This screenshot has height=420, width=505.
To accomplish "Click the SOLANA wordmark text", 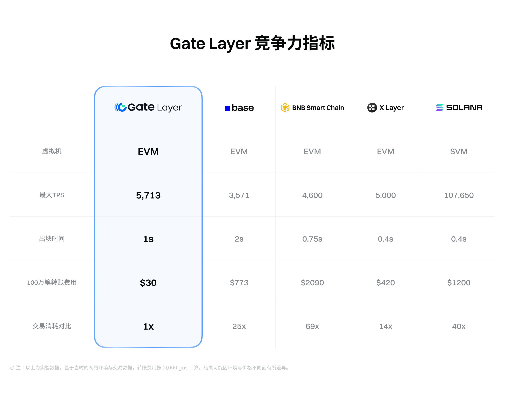I will tap(464, 107).
